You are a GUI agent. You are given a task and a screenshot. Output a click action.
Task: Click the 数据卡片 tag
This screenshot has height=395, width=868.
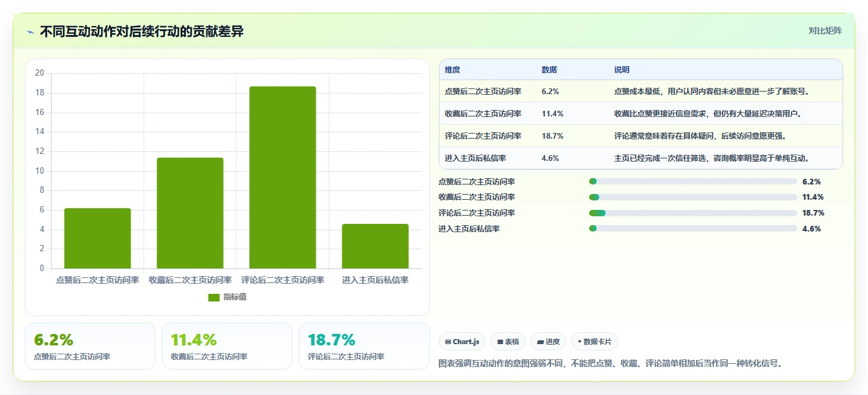[x=594, y=342]
